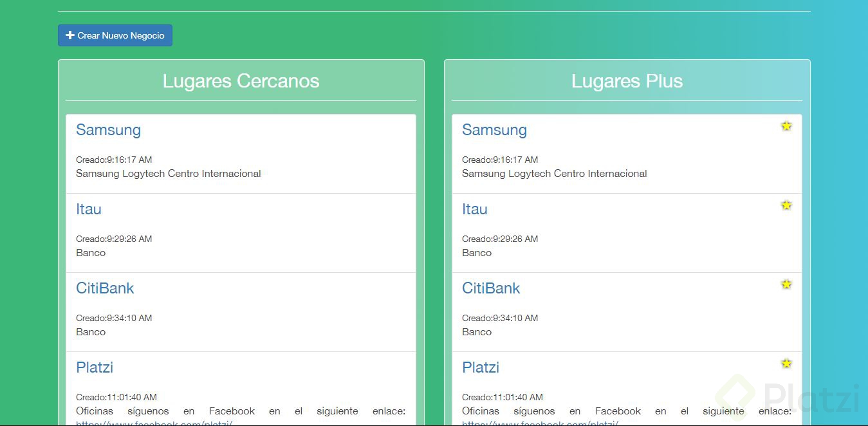Image resolution: width=868 pixels, height=426 pixels.
Task: Open Platzi link in Lugares Plus
Action: [x=481, y=367]
